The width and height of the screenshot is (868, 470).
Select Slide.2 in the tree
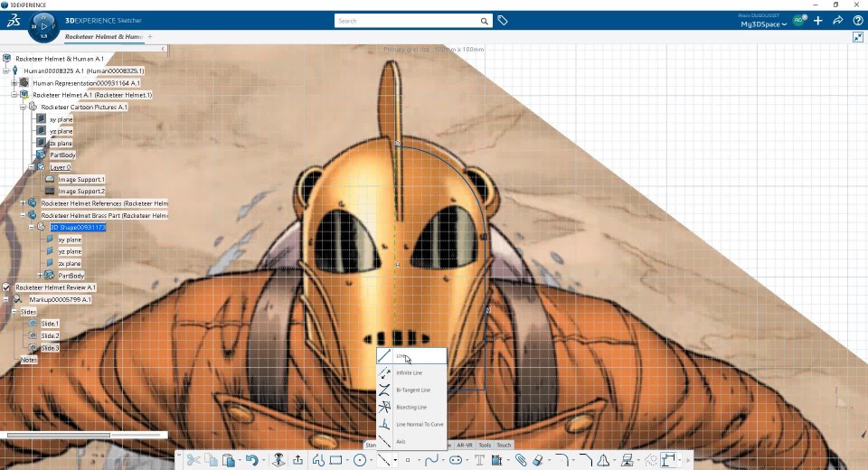tap(50, 335)
